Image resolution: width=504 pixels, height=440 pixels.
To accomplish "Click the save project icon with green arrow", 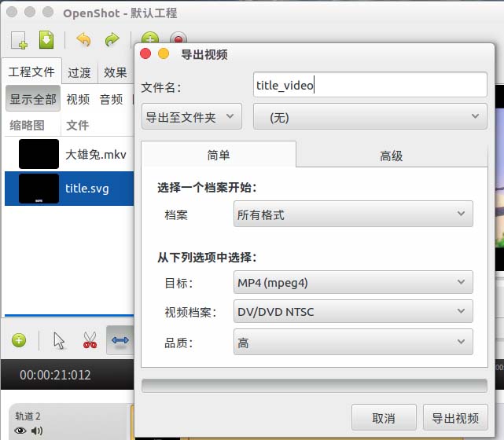I will pyautogui.click(x=46, y=40).
